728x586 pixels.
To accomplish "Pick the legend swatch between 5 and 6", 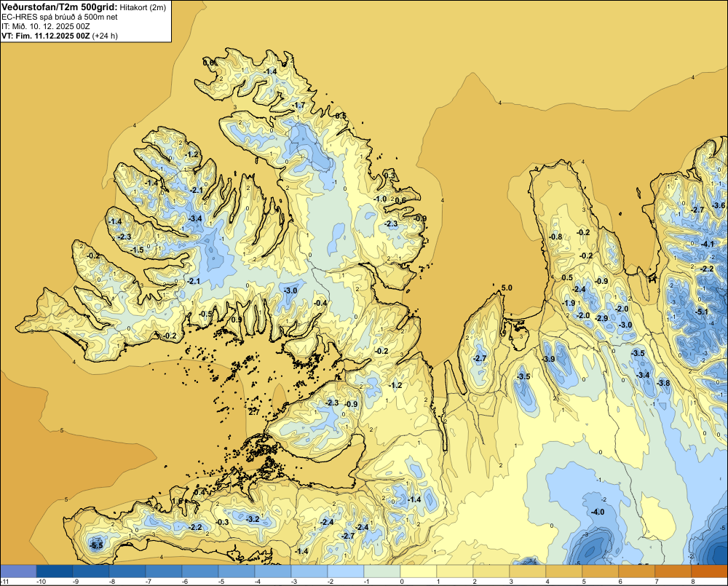I will (601, 571).
